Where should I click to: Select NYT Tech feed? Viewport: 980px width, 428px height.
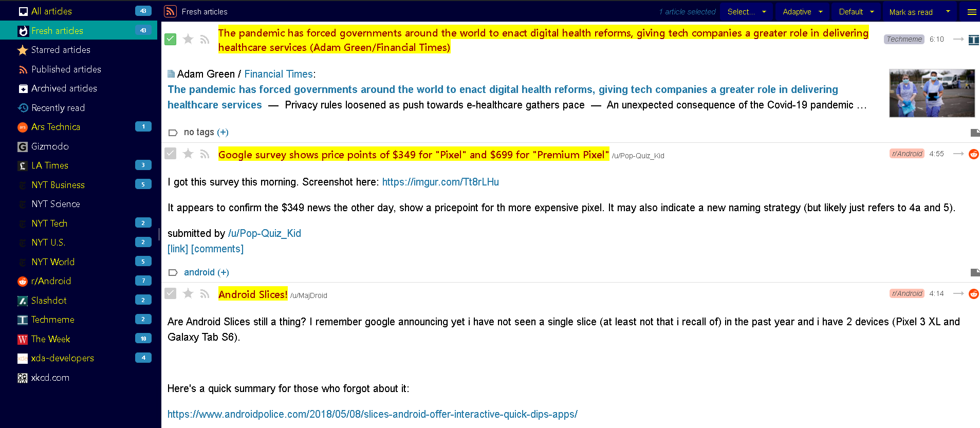79,224
